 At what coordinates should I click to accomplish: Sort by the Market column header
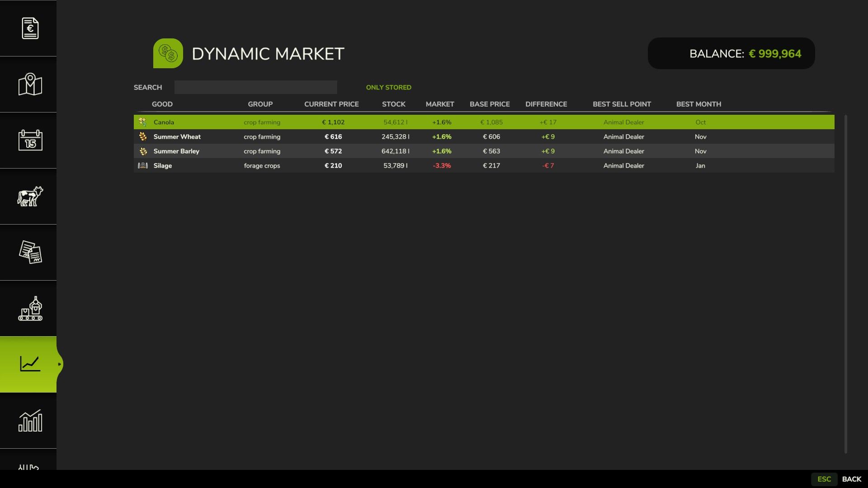tap(440, 104)
